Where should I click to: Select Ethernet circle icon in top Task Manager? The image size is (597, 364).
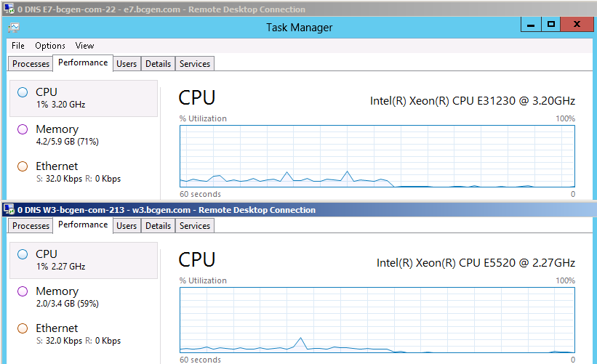coord(23,166)
